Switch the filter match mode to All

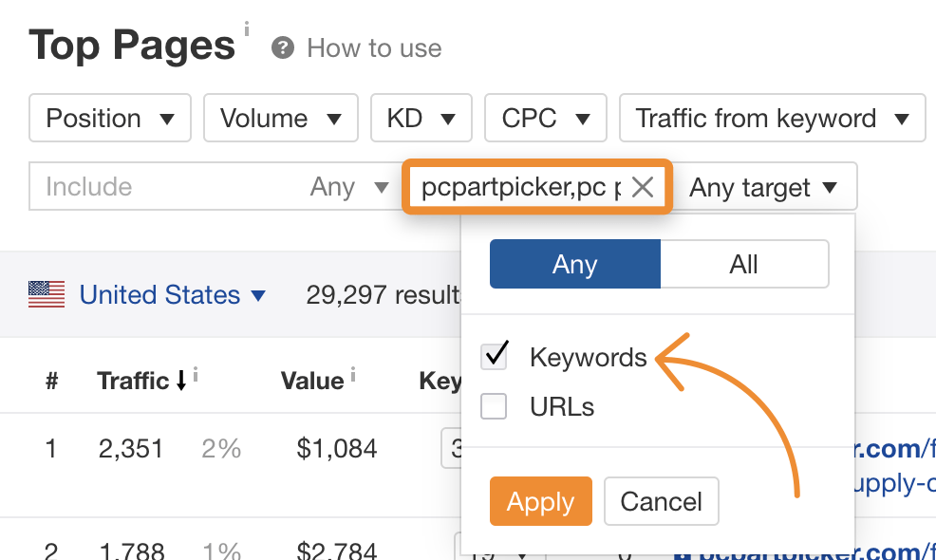coord(744,264)
